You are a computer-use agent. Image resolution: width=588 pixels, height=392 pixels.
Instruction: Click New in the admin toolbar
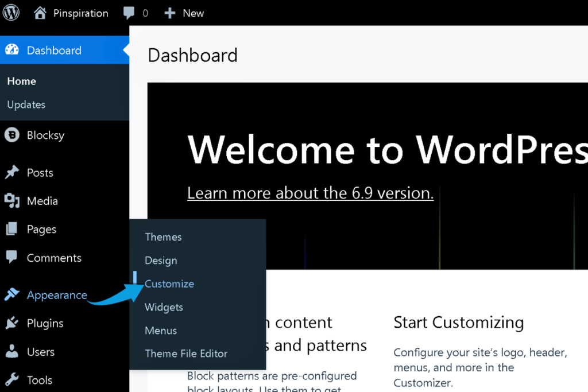pyautogui.click(x=184, y=13)
